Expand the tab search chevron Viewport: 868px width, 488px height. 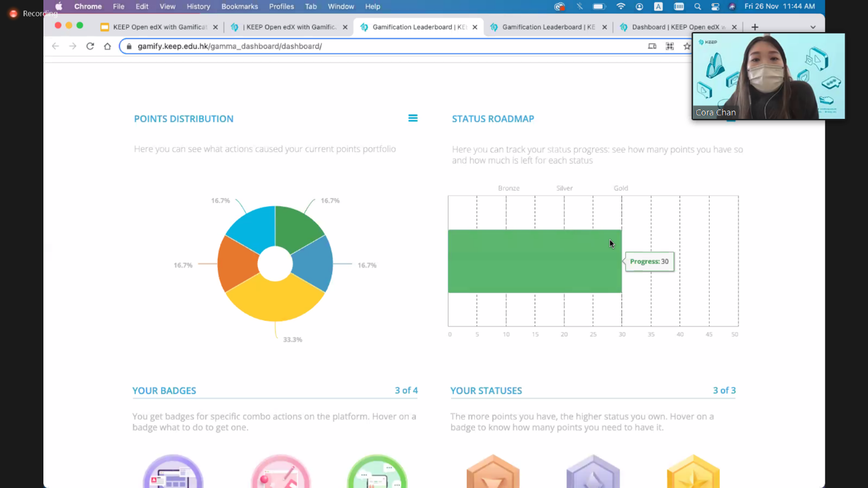point(813,27)
